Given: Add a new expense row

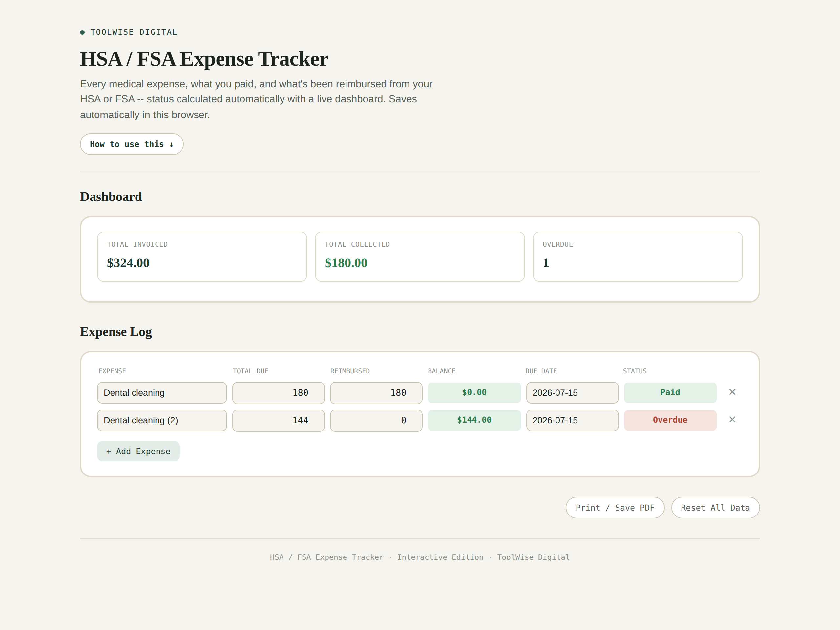Looking at the screenshot, I should click(138, 451).
